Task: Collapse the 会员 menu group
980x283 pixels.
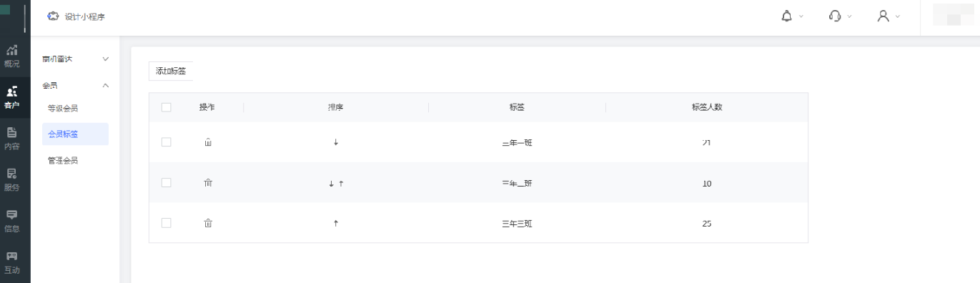Action: 106,86
